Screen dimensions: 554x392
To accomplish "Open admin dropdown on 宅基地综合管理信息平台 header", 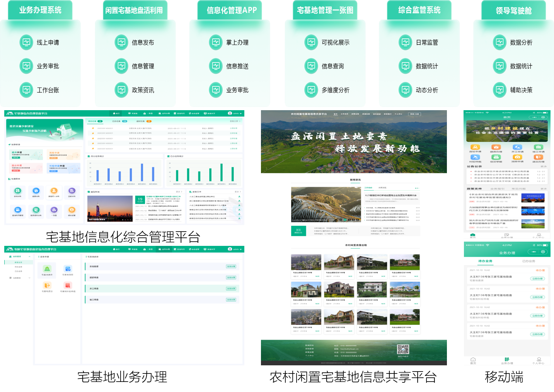I will point(240,114).
